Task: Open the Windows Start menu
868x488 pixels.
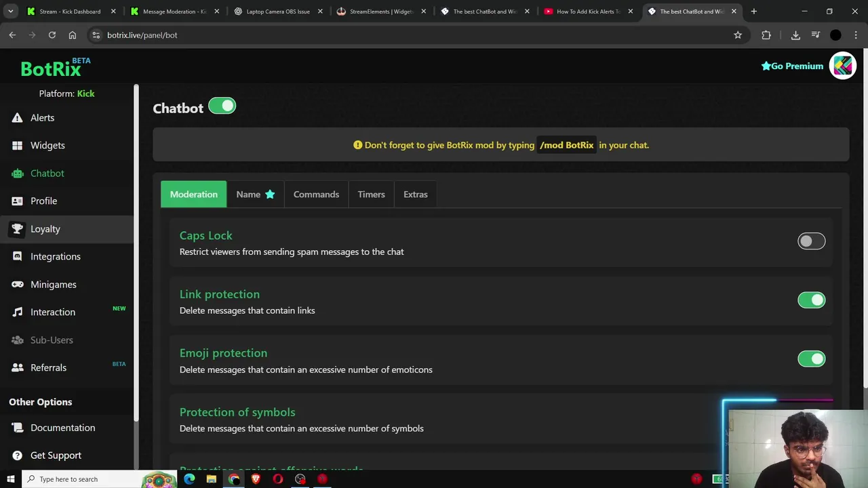Action: 10,479
